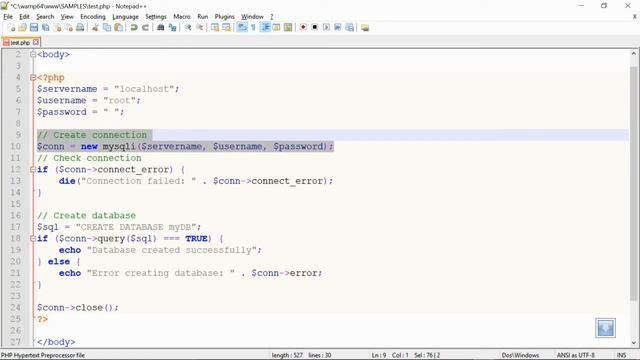The height and width of the screenshot is (360, 640).
Task: Click the last icon before the Record Macro button
Action: point(288,28)
